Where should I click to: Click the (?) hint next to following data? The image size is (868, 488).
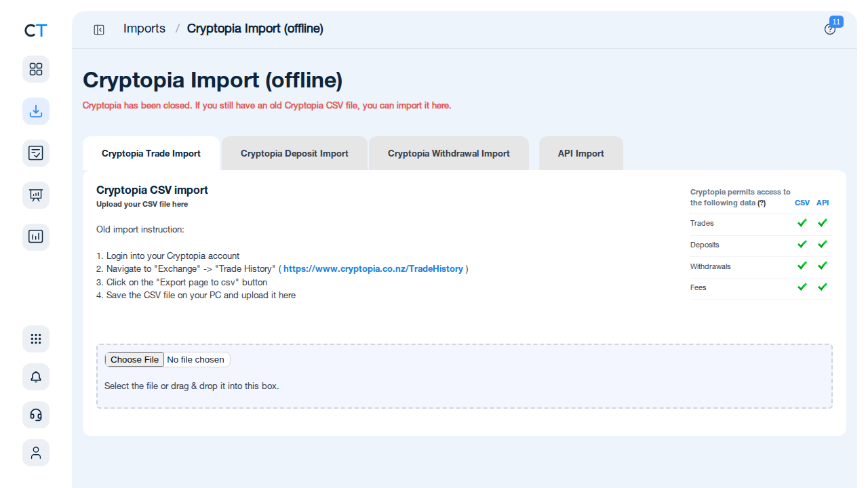762,203
